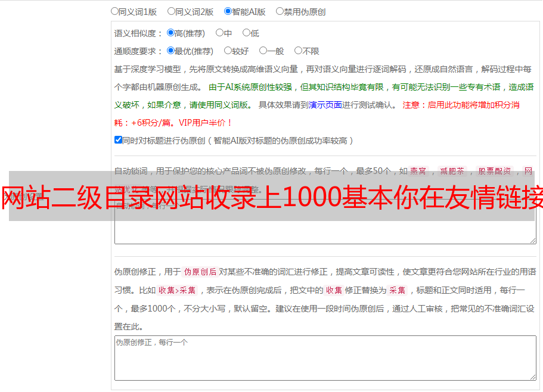Open the 演示页面 link
The width and height of the screenshot is (543, 392).
click(x=325, y=105)
